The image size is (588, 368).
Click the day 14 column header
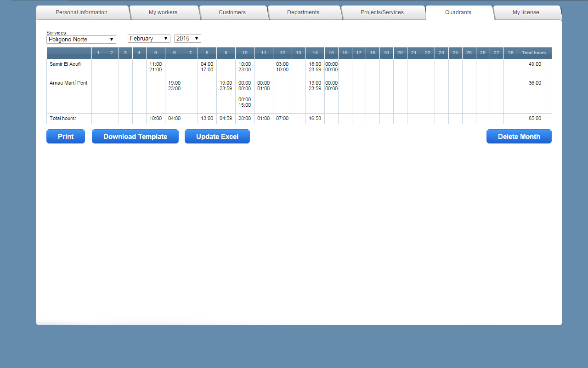tap(315, 53)
